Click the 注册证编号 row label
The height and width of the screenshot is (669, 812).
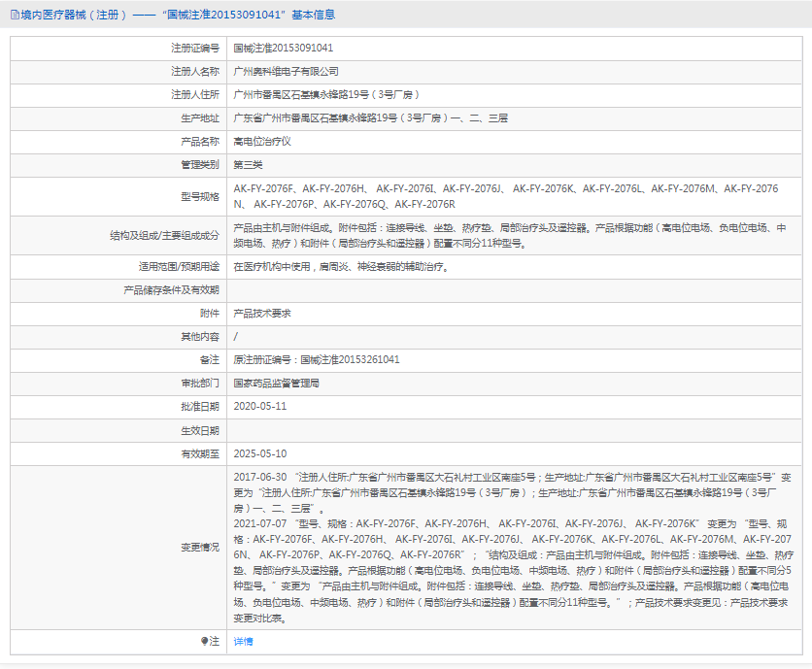click(x=195, y=49)
